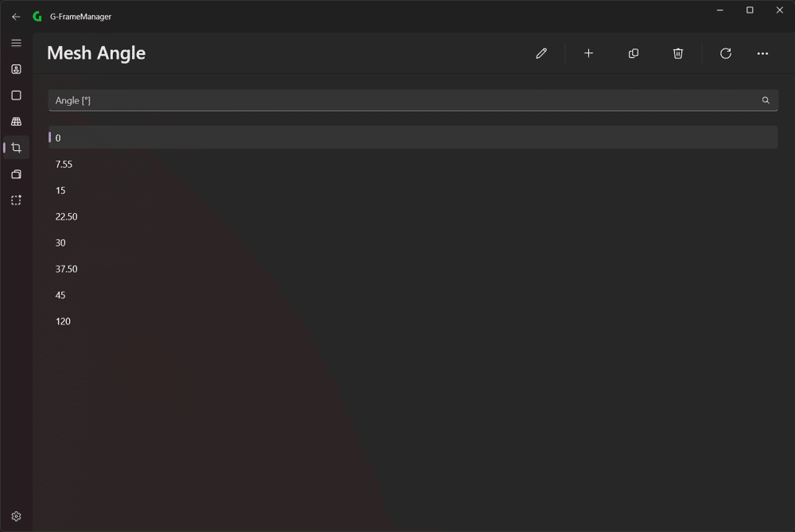Minimize the G-FrameManager window
The image size is (795, 532).
pos(720,10)
